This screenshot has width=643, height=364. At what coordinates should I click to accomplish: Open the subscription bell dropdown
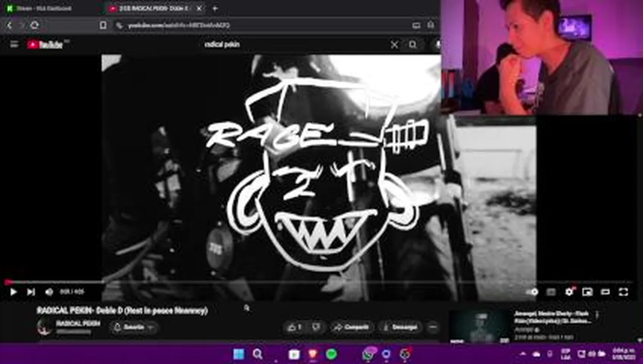coord(134,327)
